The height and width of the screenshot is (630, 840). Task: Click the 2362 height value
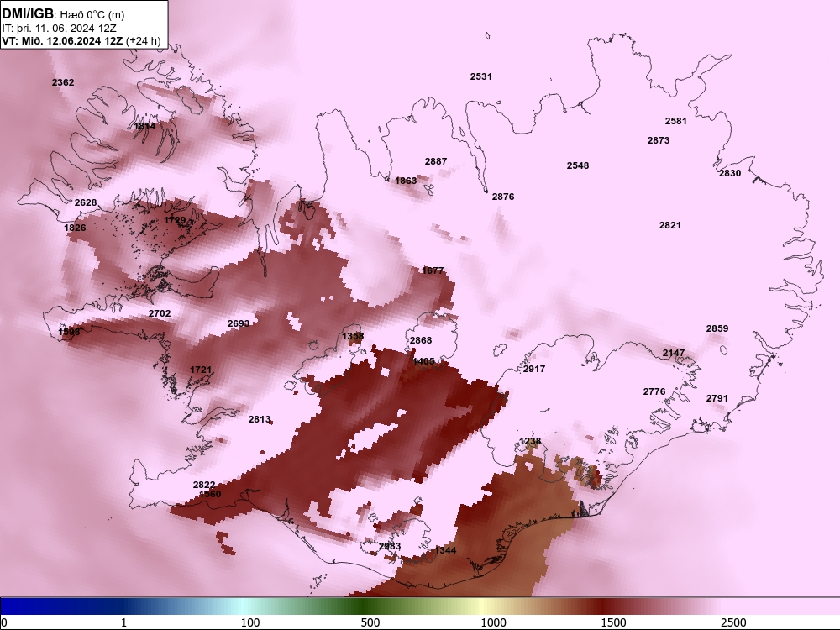[63, 82]
